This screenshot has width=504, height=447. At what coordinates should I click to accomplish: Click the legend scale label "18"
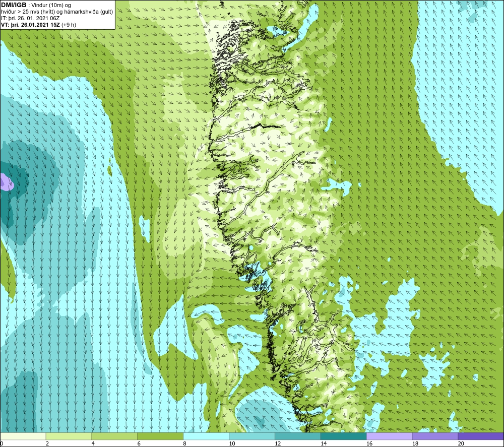click(x=415, y=444)
